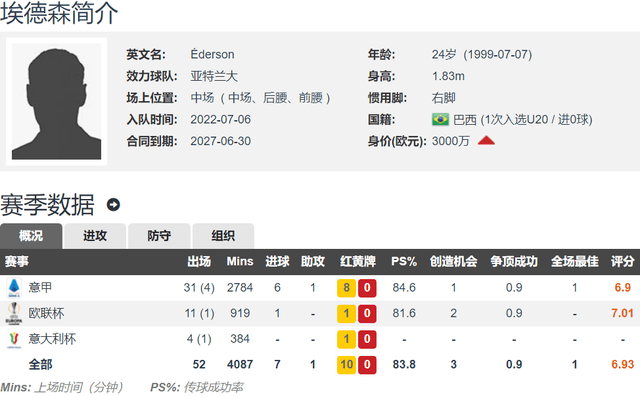The width and height of the screenshot is (640, 396).
Task: Click Europa League appearances 11 (1)
Action: point(199,313)
